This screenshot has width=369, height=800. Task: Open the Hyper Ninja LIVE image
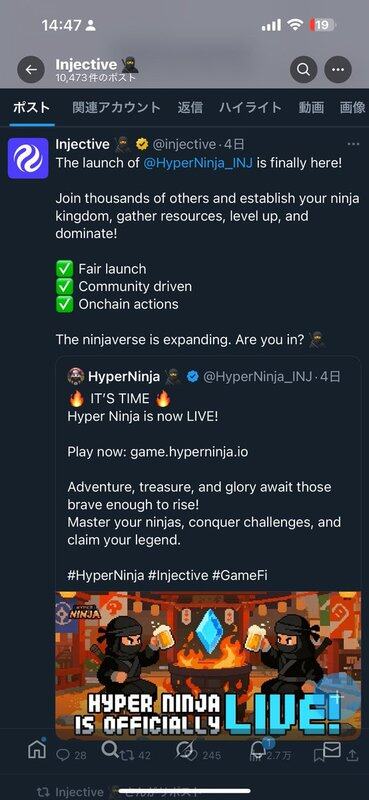pos(208,665)
